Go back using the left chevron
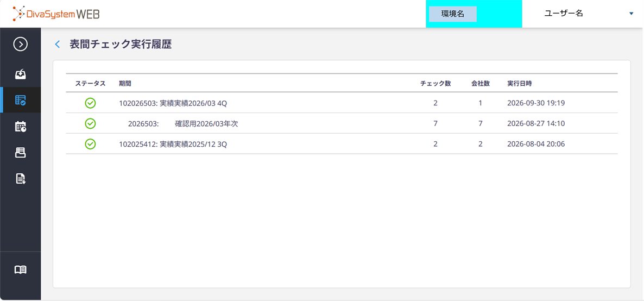Viewport: 644px width, 301px height. coord(58,45)
